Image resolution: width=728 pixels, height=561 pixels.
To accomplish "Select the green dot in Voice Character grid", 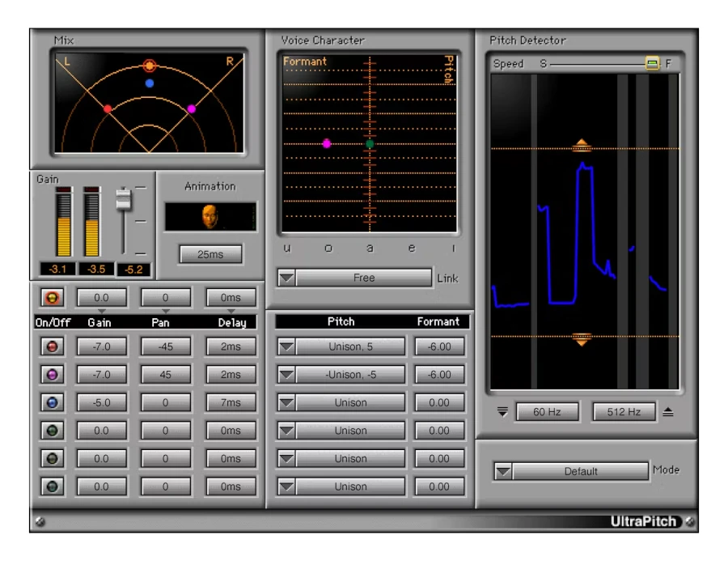I will point(370,143).
